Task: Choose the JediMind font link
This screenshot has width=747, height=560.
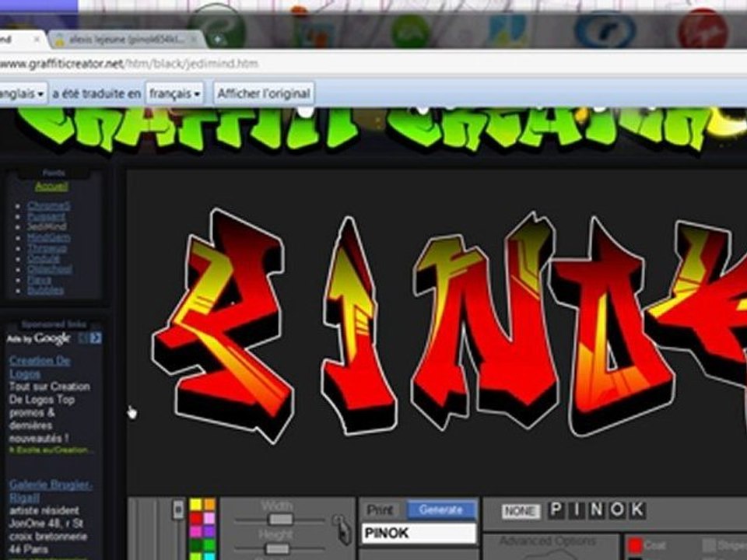Action: click(x=47, y=227)
